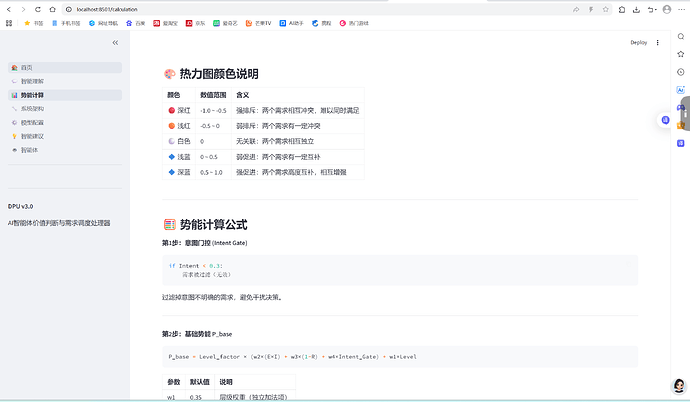690x402 pixels.
Task: Click the browser forward arrow
Action: pos(23,9)
